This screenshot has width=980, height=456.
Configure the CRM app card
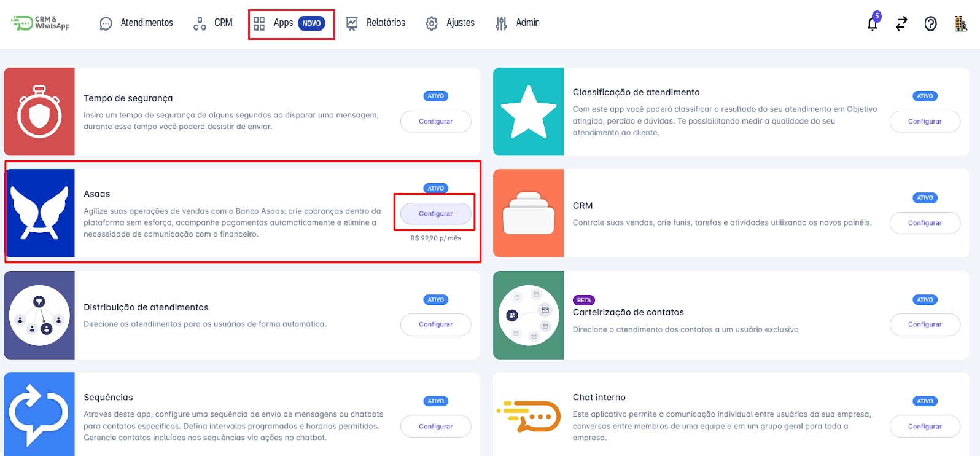pos(925,222)
